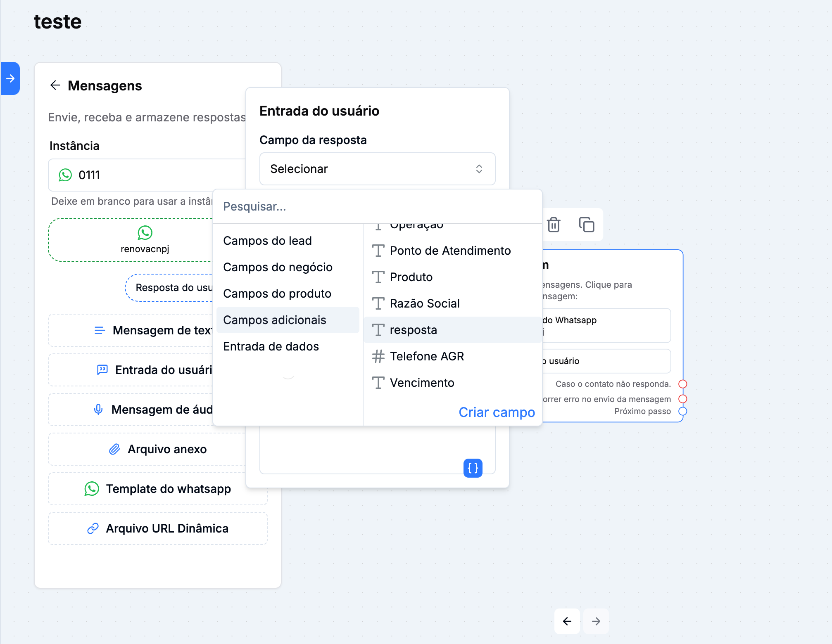Select the Telefone AGR number field

(427, 356)
